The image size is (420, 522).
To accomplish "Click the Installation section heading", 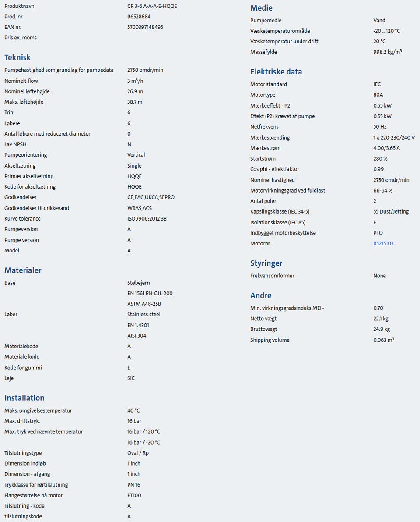I will 24,398.
